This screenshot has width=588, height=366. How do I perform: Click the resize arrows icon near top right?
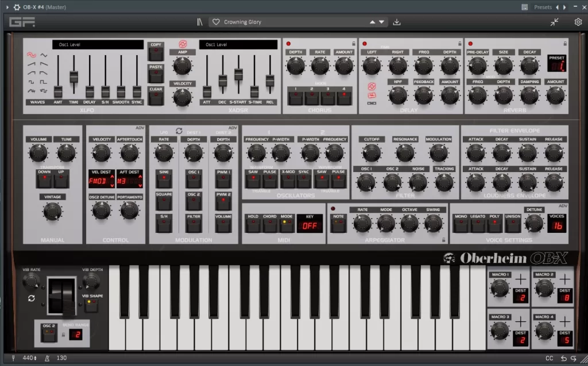[x=554, y=21]
